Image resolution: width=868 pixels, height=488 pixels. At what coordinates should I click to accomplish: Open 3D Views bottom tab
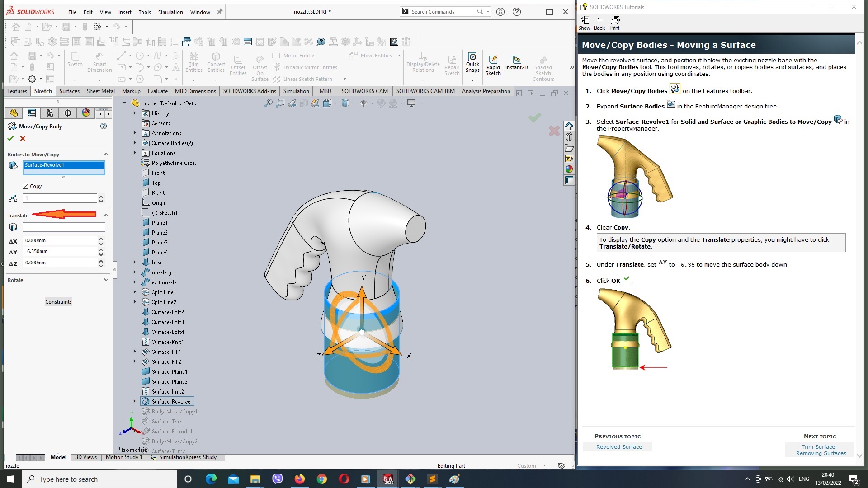tap(86, 457)
